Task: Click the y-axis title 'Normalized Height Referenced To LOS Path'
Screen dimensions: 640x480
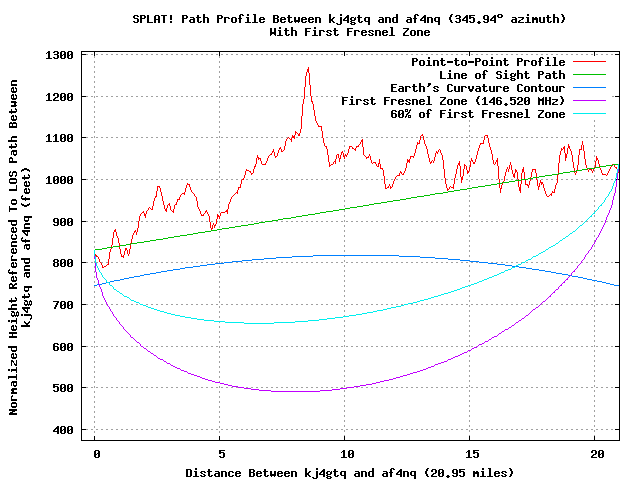Action: pos(13,247)
